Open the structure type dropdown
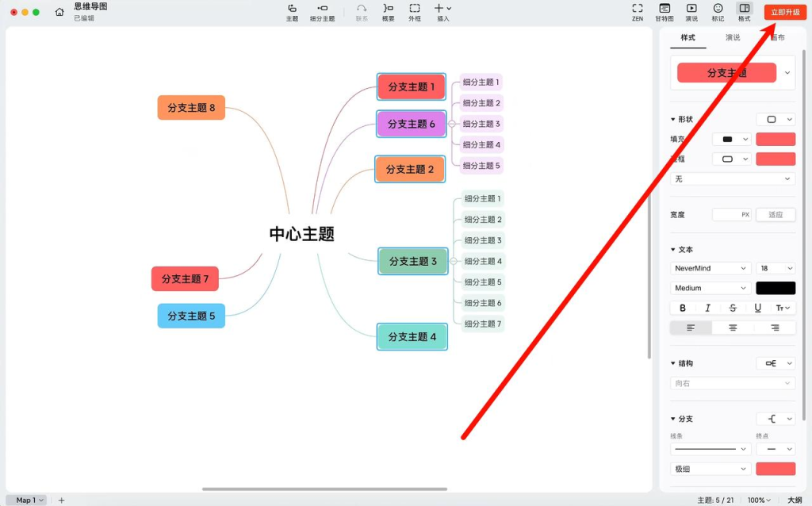Image resolution: width=812 pixels, height=506 pixels. click(776, 363)
